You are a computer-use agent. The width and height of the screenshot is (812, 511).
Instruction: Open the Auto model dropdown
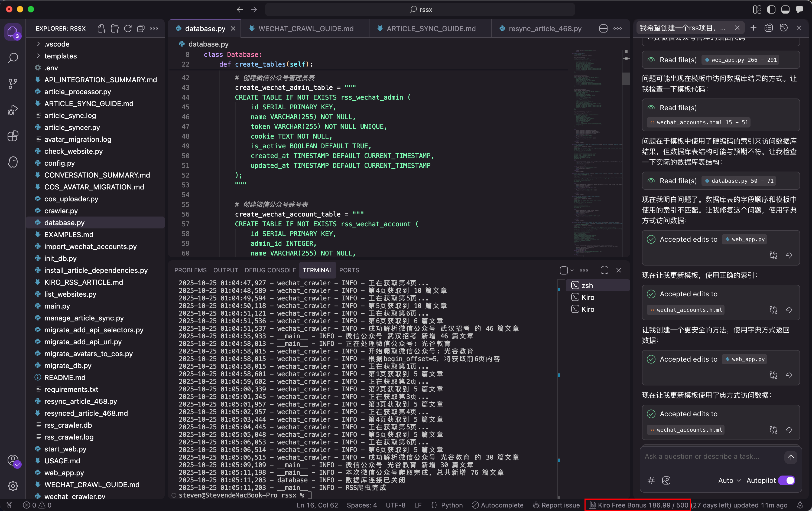tap(729, 480)
